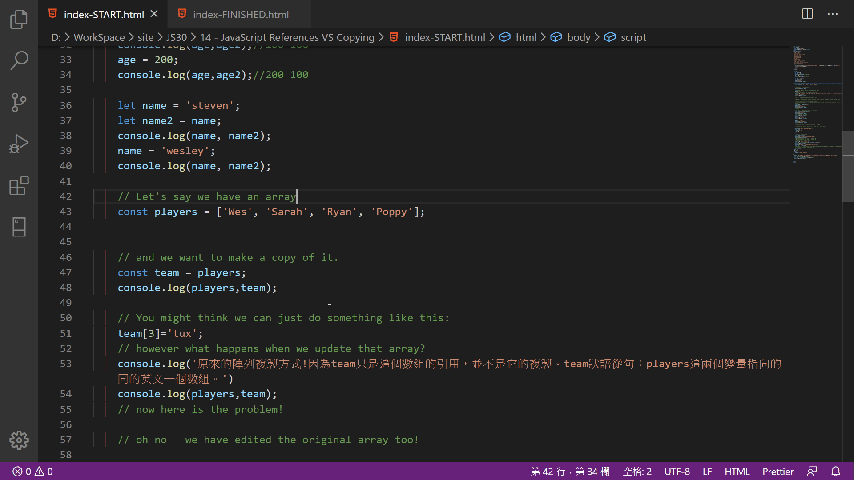
Task: Click the vertical scrollbar thumb
Action: click(x=848, y=166)
